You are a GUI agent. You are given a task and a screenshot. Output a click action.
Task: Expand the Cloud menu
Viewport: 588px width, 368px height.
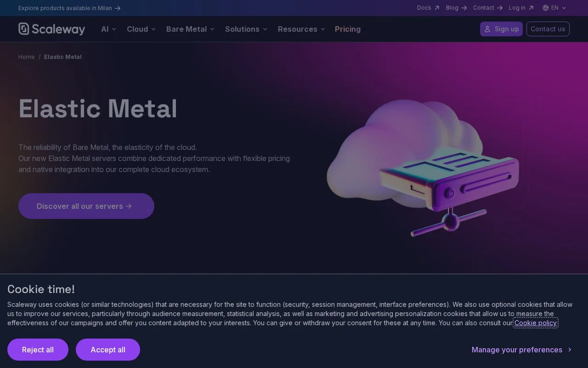click(141, 29)
